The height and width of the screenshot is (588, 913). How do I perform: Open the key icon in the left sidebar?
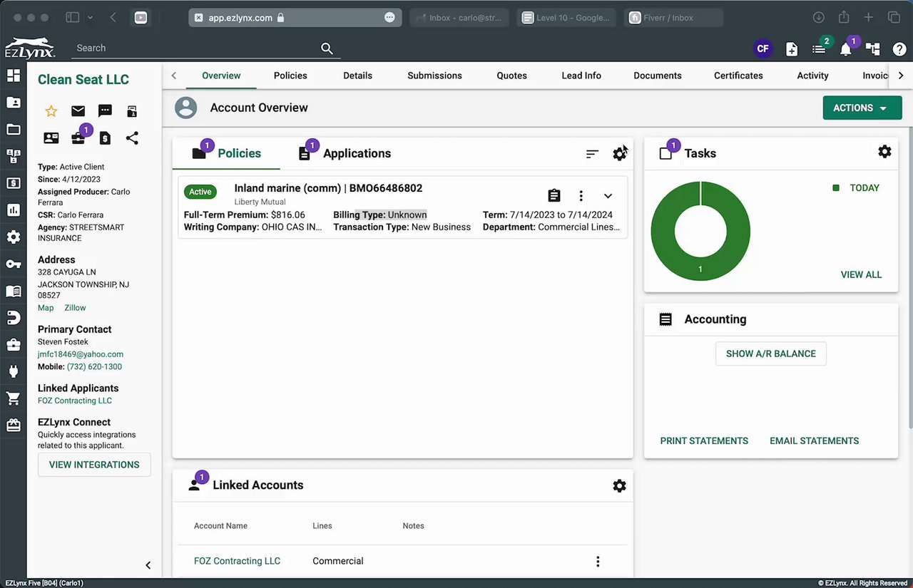pos(14,264)
